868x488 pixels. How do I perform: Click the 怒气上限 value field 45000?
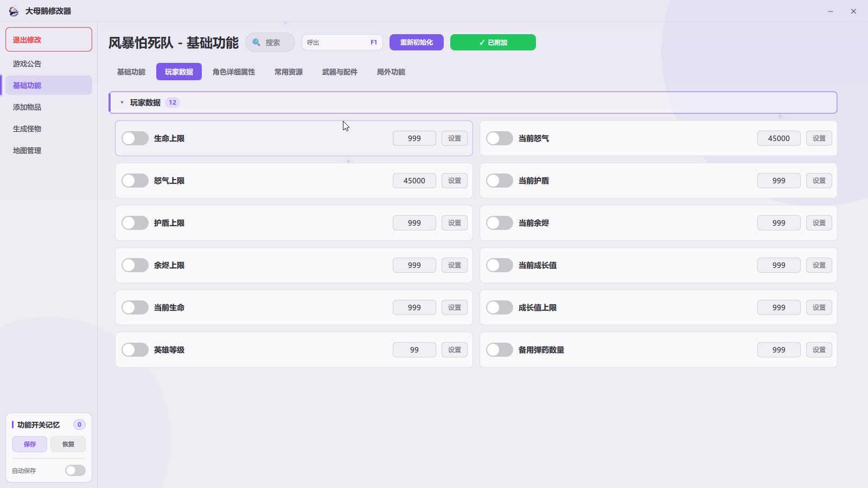click(414, 181)
